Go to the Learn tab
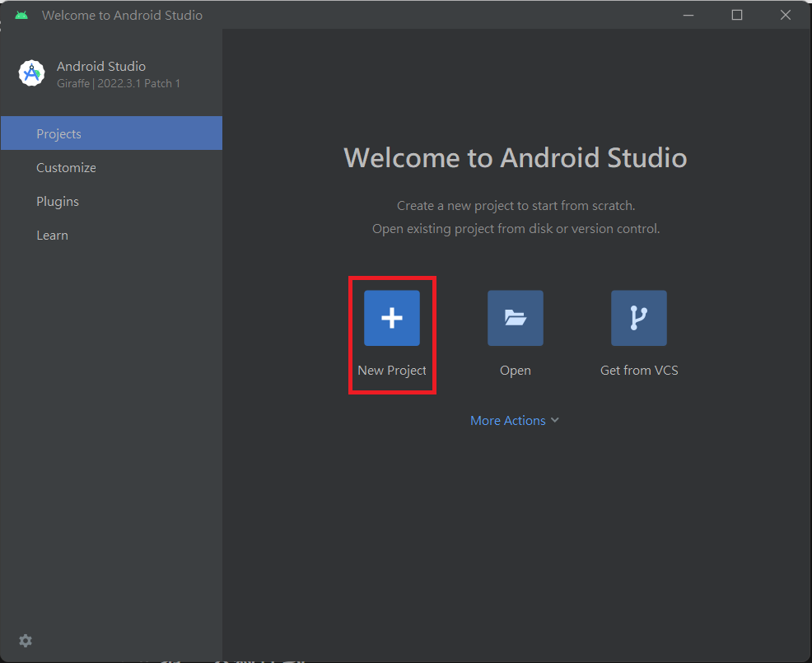Screen dimensions: 812x663 [x=111, y=236]
